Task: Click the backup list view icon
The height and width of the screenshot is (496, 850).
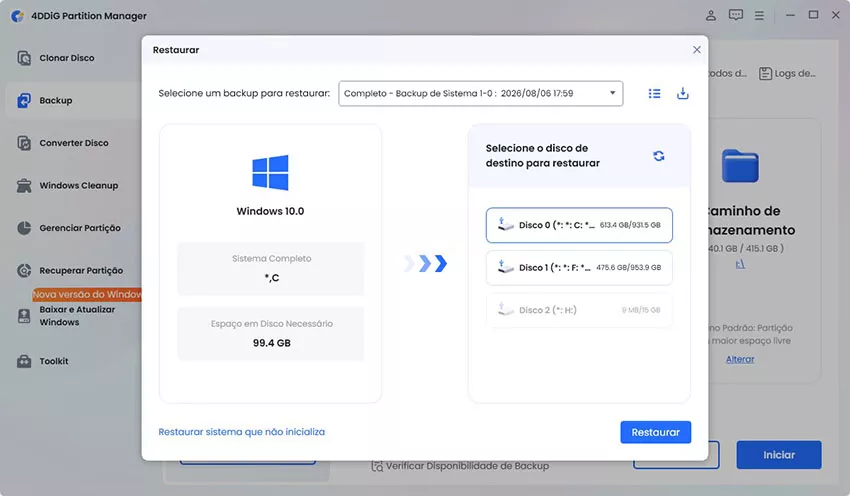Action: 654,94
